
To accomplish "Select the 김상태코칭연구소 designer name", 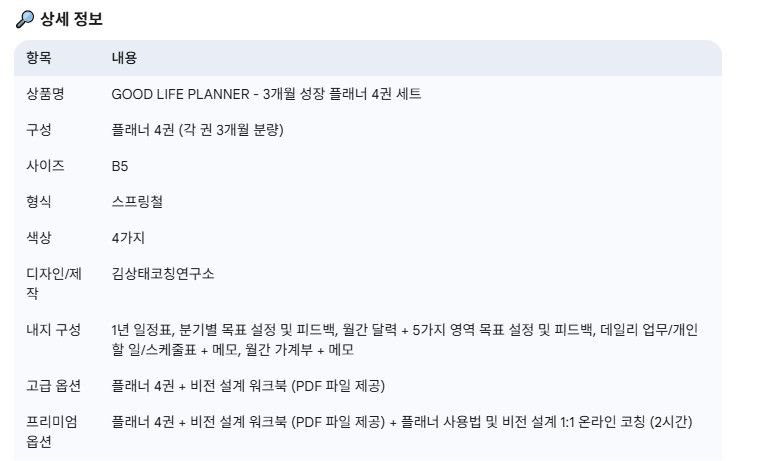I will coord(163,273).
